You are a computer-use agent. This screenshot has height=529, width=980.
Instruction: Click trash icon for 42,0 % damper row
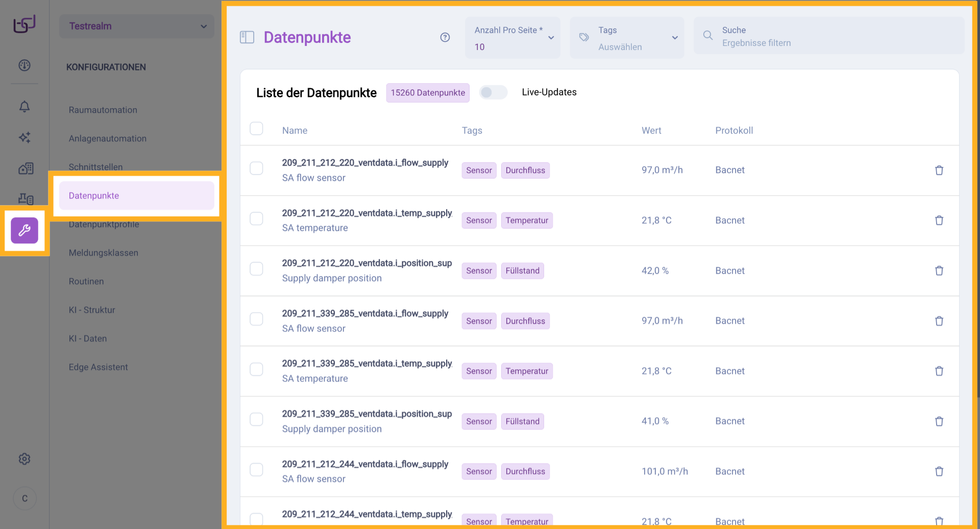click(x=939, y=271)
